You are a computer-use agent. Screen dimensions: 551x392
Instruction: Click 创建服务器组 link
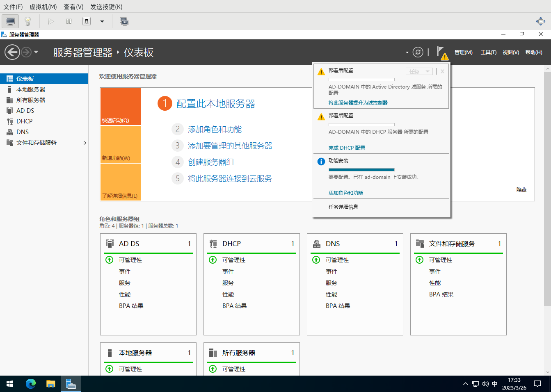(x=211, y=162)
